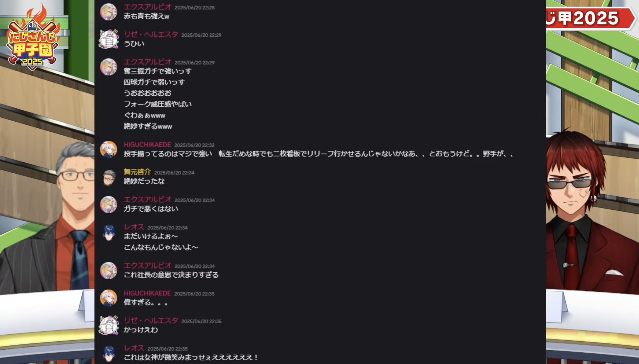Image resolution: width=639 pixels, height=364 pixels.
Task: Click HIGUCHIKAEDE's avatar beside 投手揃ってる message
Action: click(x=108, y=149)
